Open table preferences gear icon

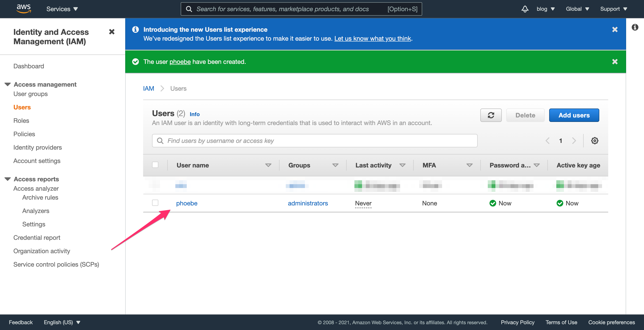(595, 141)
